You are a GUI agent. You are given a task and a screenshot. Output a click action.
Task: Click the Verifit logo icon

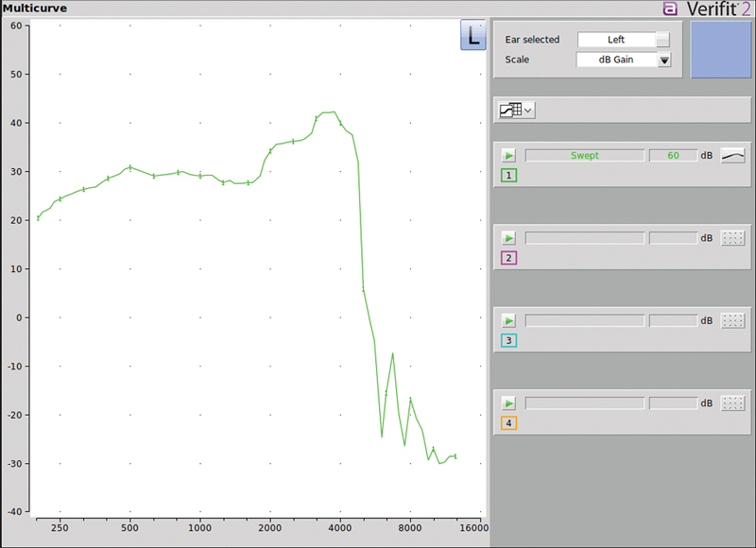(670, 9)
